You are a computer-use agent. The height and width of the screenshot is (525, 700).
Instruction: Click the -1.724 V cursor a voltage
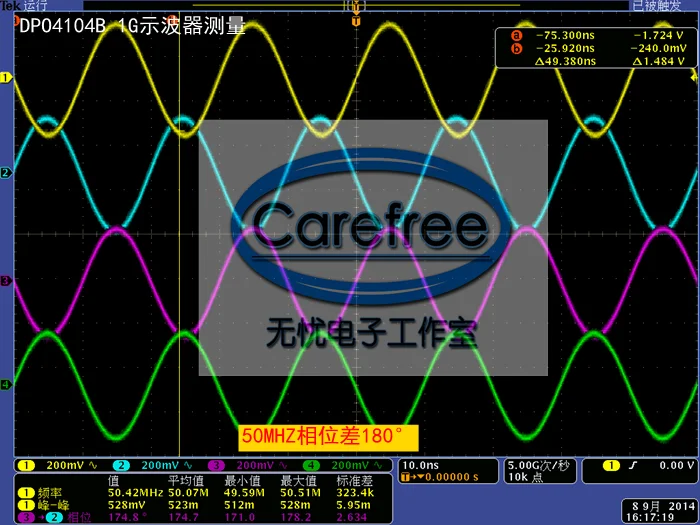click(x=658, y=35)
